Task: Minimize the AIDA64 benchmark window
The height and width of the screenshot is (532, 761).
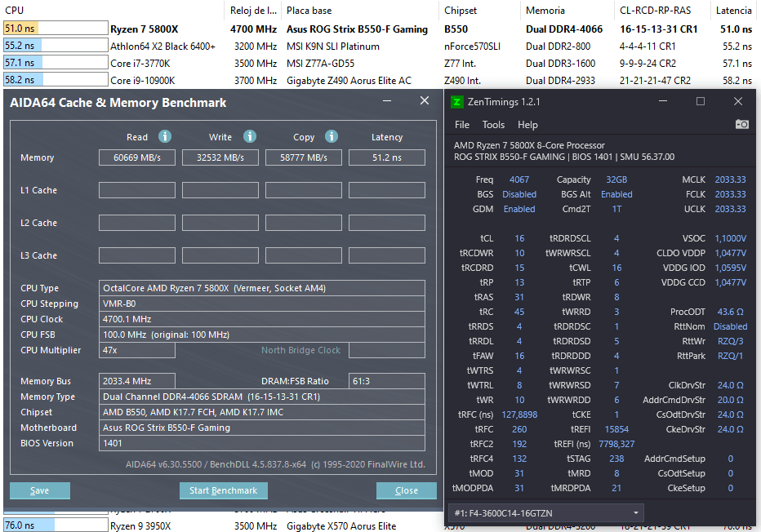Action: pyautogui.click(x=387, y=101)
